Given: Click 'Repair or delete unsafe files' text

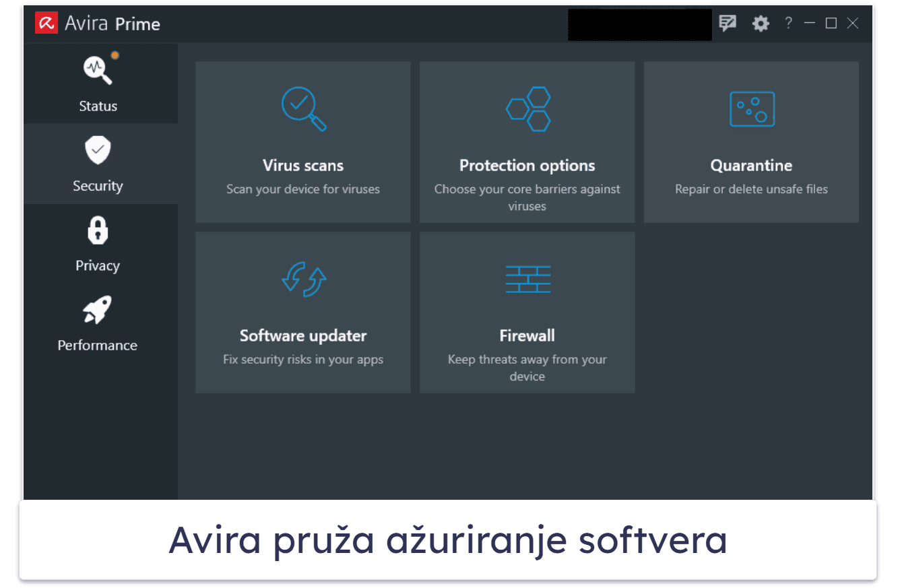Looking at the screenshot, I should [x=752, y=189].
